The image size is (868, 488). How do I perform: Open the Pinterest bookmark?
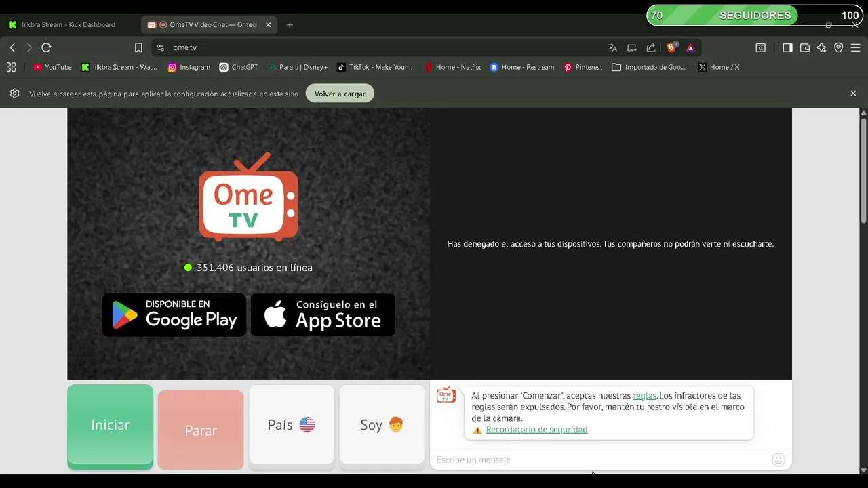[583, 67]
